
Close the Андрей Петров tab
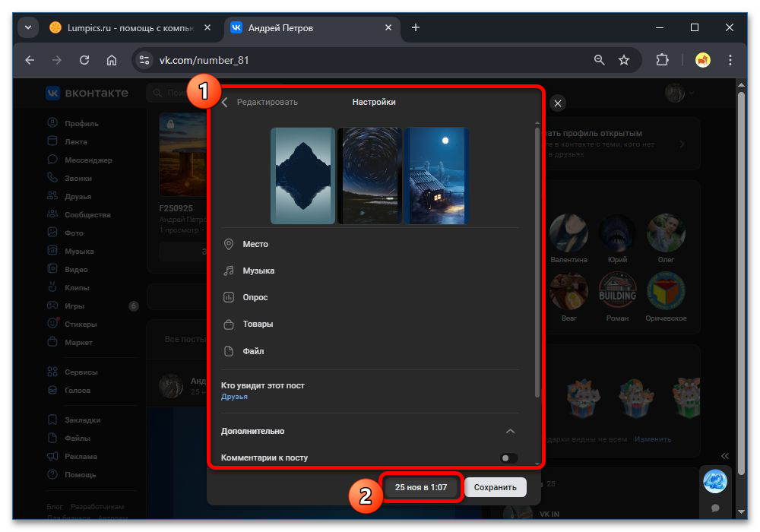tap(388, 27)
